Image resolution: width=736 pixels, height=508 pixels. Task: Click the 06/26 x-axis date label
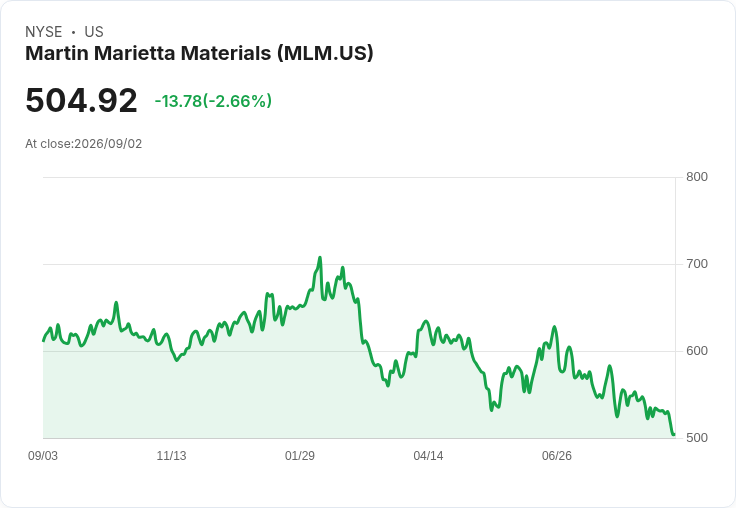click(557, 455)
